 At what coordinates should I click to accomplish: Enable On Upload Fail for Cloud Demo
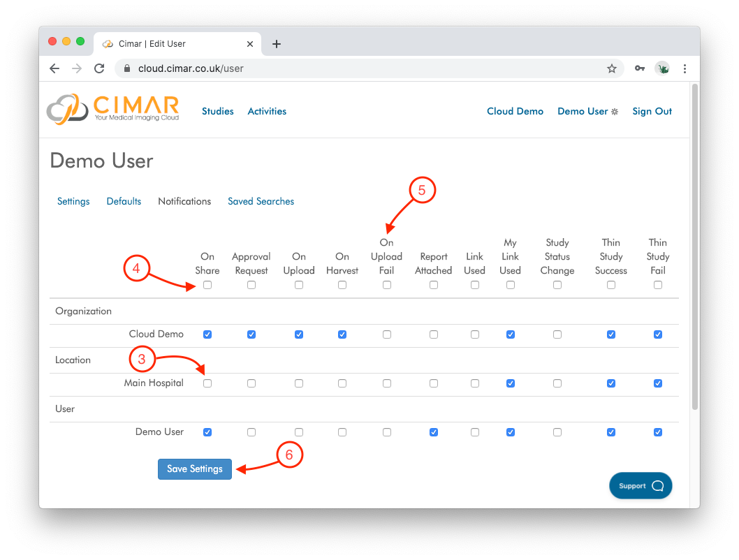coord(387,334)
